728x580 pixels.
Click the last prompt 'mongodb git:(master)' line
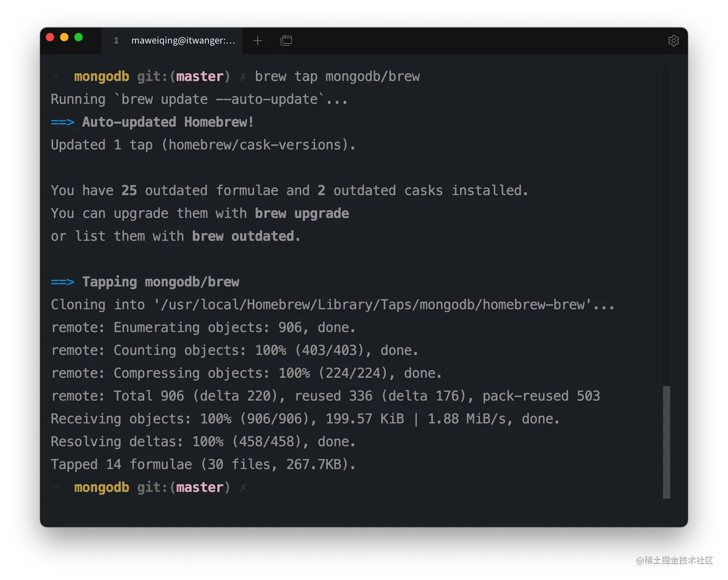pos(149,488)
